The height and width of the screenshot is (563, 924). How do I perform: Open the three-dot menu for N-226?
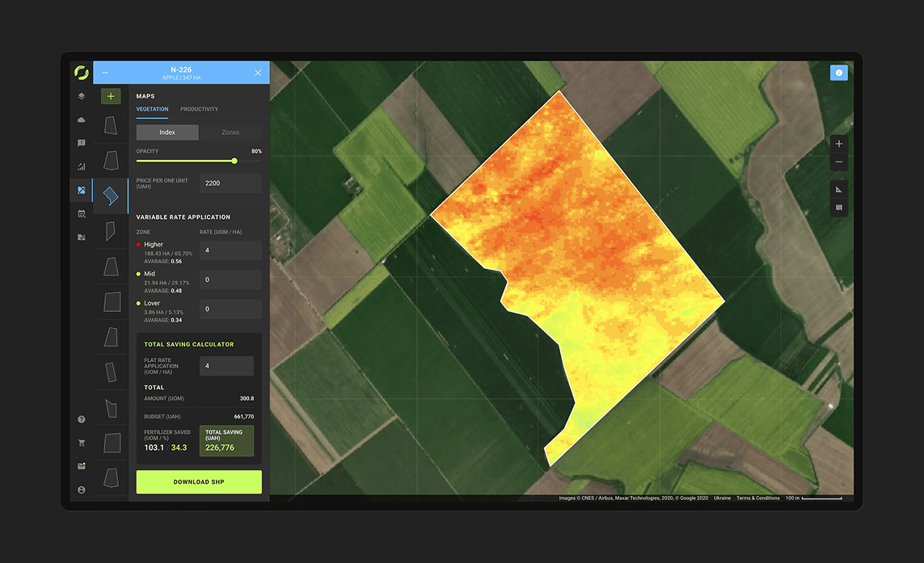105,73
